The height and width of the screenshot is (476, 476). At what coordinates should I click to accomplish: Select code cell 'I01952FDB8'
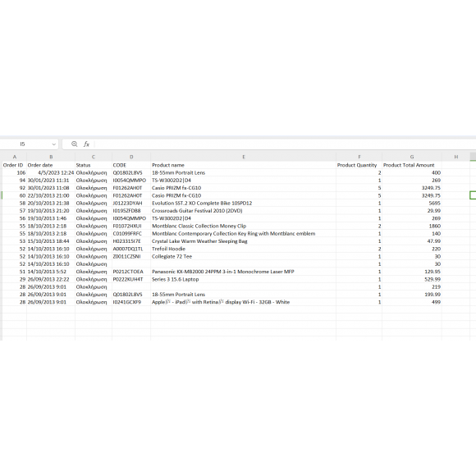131,211
